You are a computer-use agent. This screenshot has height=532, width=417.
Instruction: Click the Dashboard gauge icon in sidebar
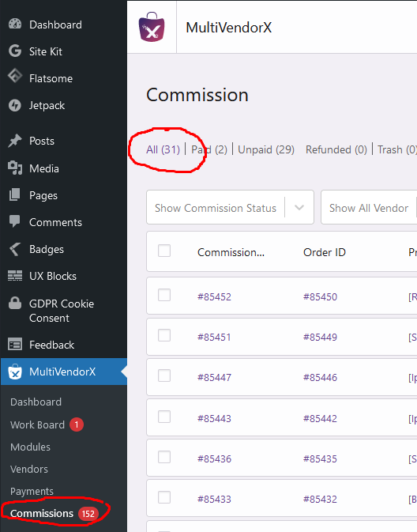15,24
